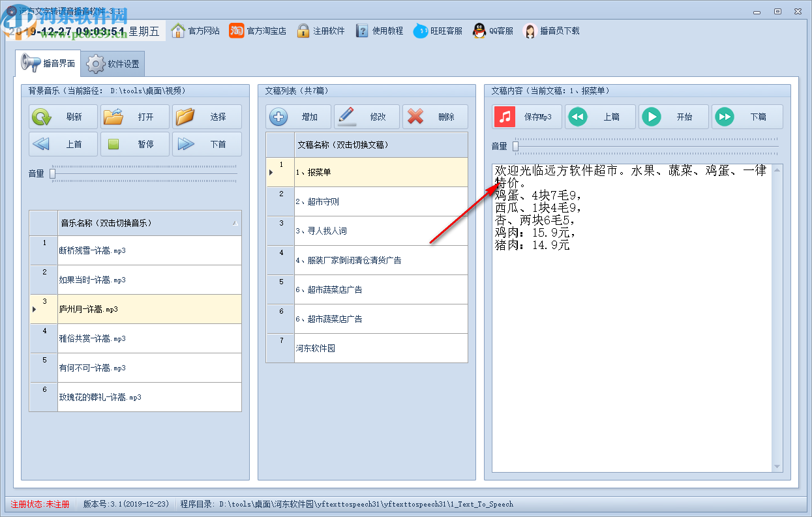Click the 打开 open folder button
The height and width of the screenshot is (517, 812).
[x=135, y=117]
